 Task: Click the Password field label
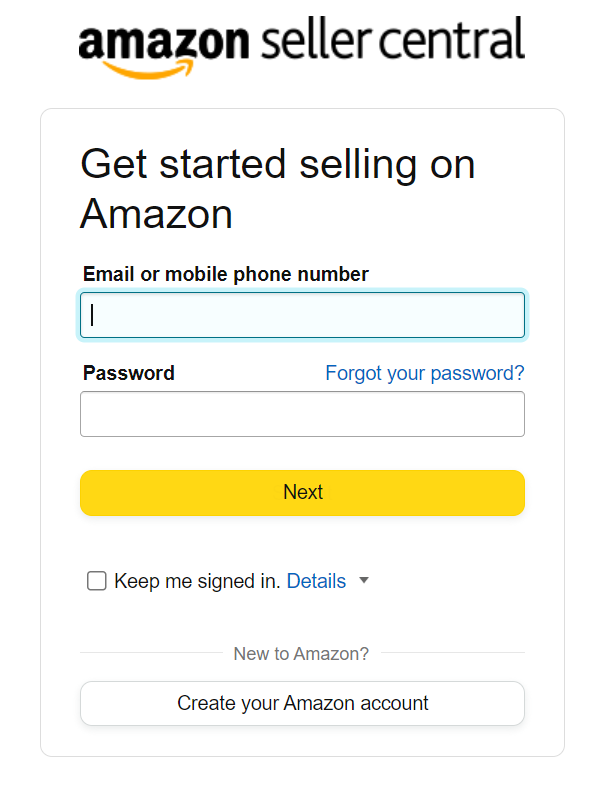pos(129,373)
